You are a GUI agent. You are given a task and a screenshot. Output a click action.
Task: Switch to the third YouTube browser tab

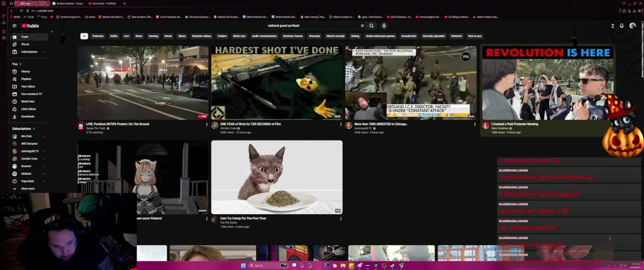point(103,3)
